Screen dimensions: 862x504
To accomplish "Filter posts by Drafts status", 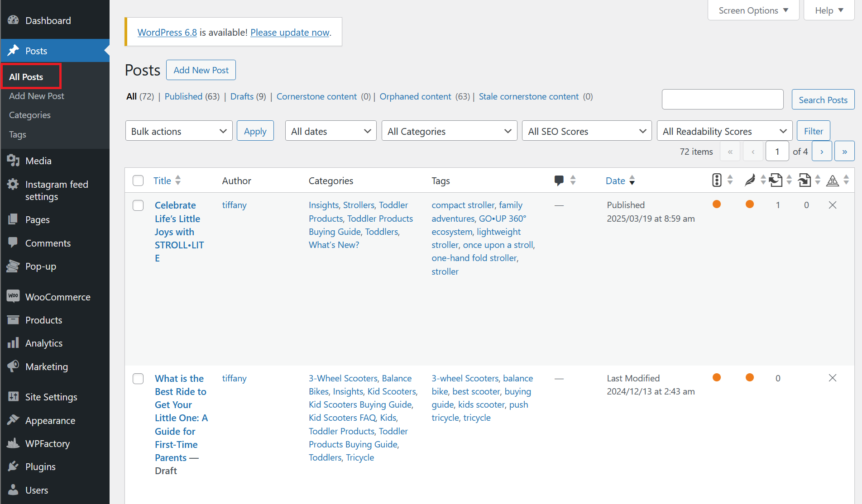I will pyautogui.click(x=242, y=96).
